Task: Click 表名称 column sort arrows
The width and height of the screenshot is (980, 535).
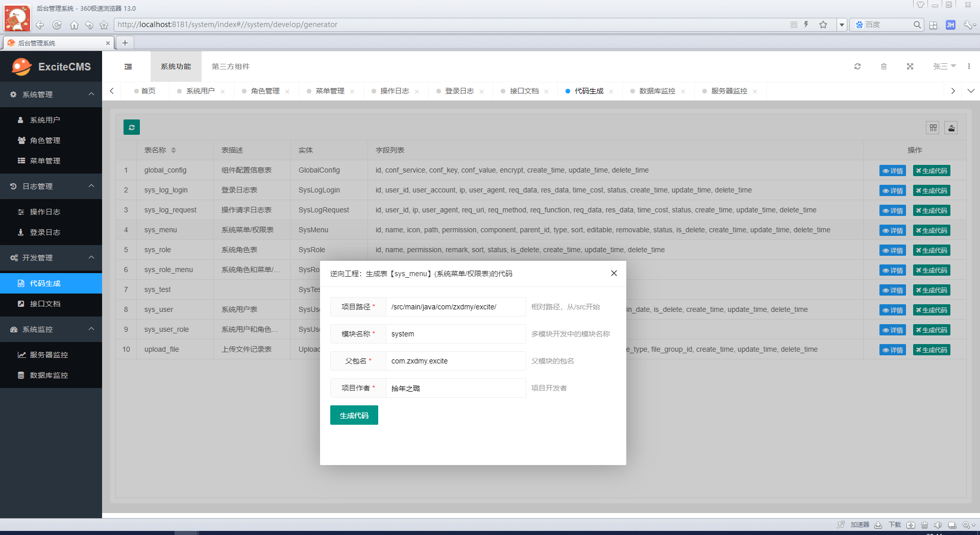Action: tap(174, 150)
